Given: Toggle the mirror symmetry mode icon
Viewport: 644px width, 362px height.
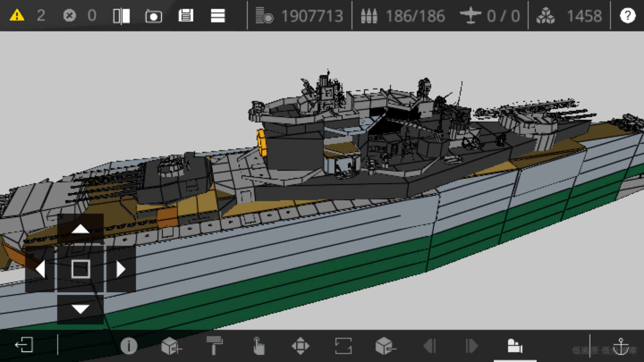Looking at the screenshot, I should click(x=121, y=16).
